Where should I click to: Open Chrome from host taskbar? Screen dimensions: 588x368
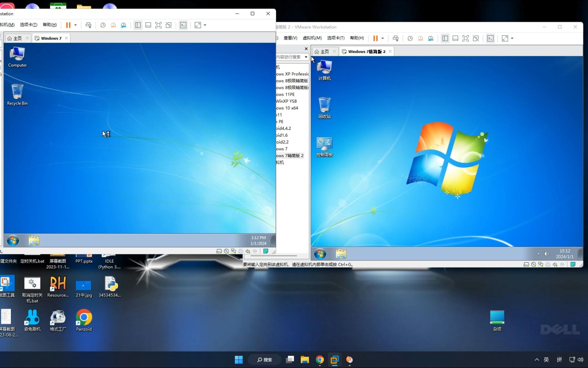click(x=320, y=359)
